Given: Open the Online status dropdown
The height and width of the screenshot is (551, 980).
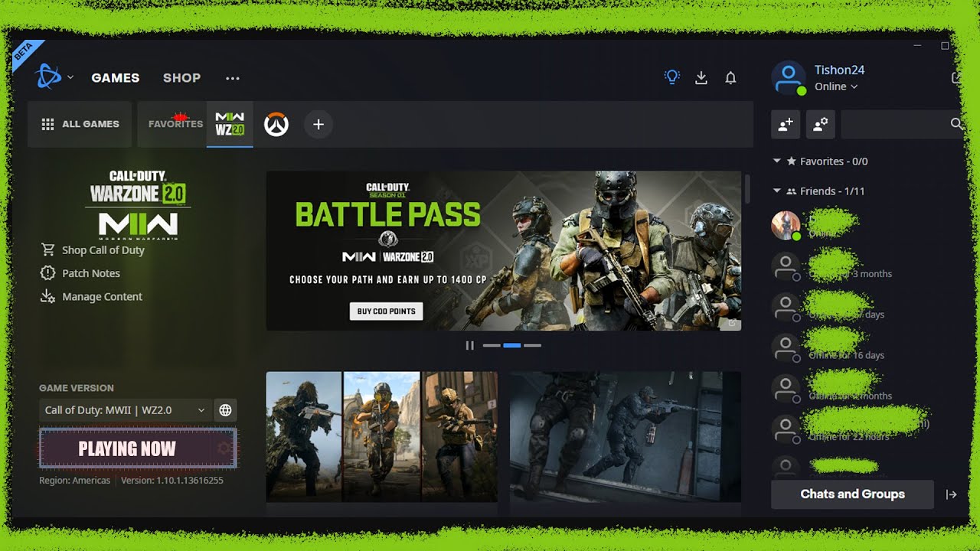Looking at the screenshot, I should click(x=835, y=86).
